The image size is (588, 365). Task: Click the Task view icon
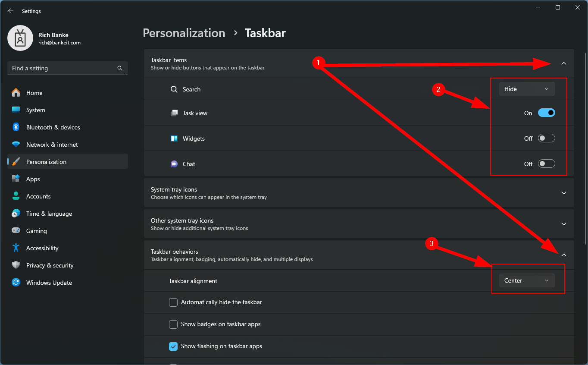pyautogui.click(x=174, y=113)
